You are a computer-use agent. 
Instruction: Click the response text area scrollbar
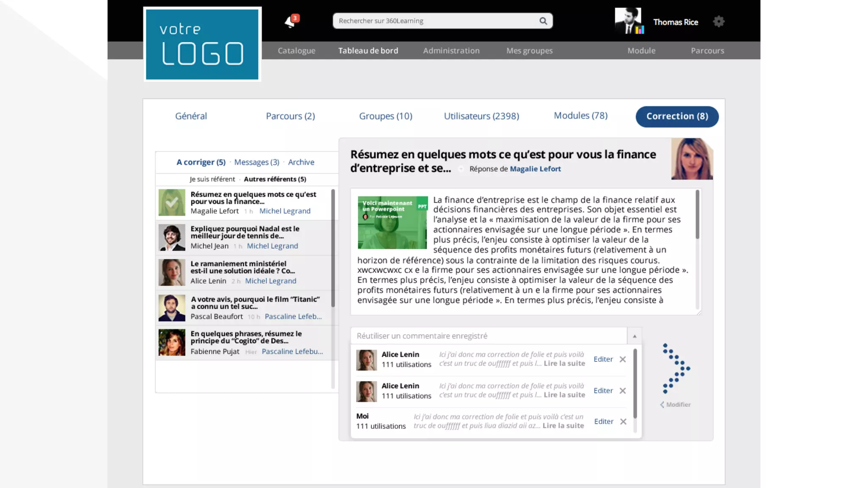[697, 215]
